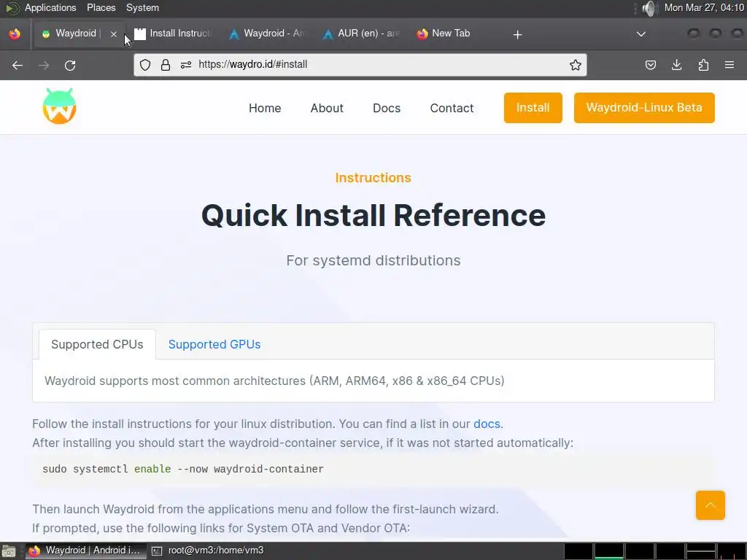The height and width of the screenshot is (560, 747).
Task: Select the Supported CPUs tab
Action: (x=97, y=344)
